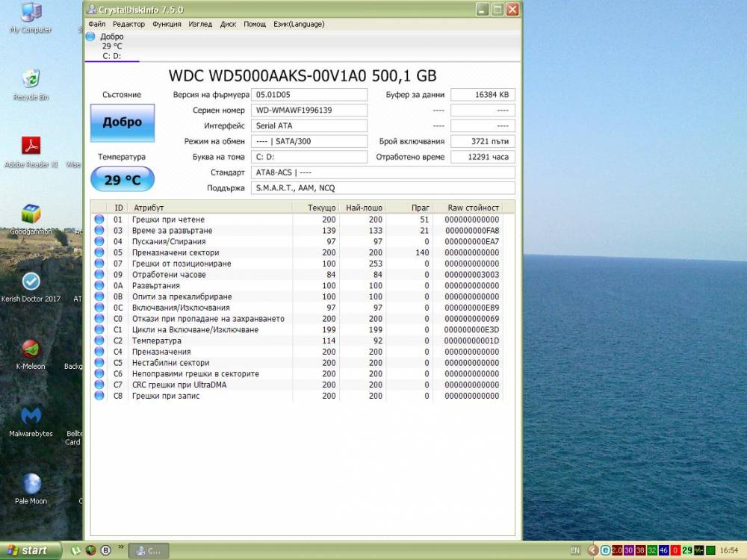The image size is (747, 560).
Task: Open the Файл menu
Action: pyautogui.click(x=96, y=24)
